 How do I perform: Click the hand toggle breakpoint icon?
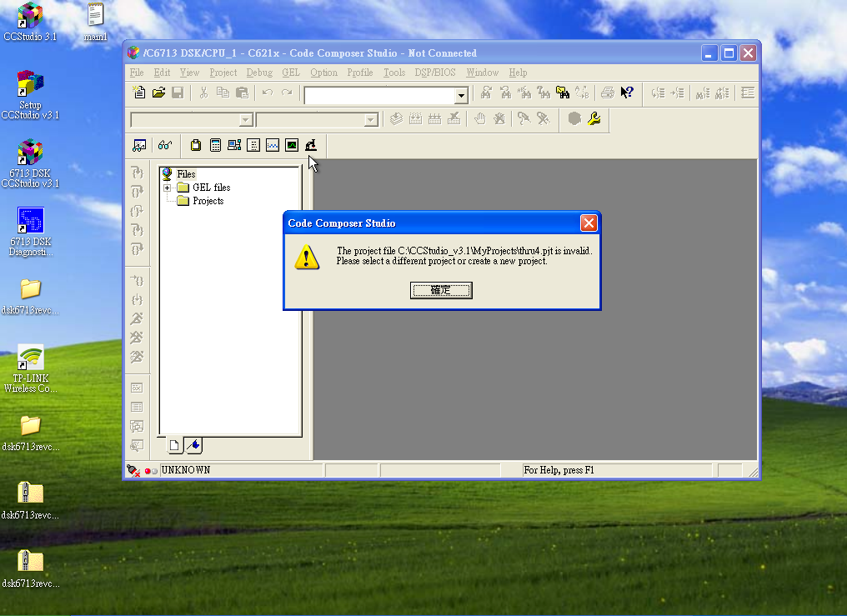[479, 118]
